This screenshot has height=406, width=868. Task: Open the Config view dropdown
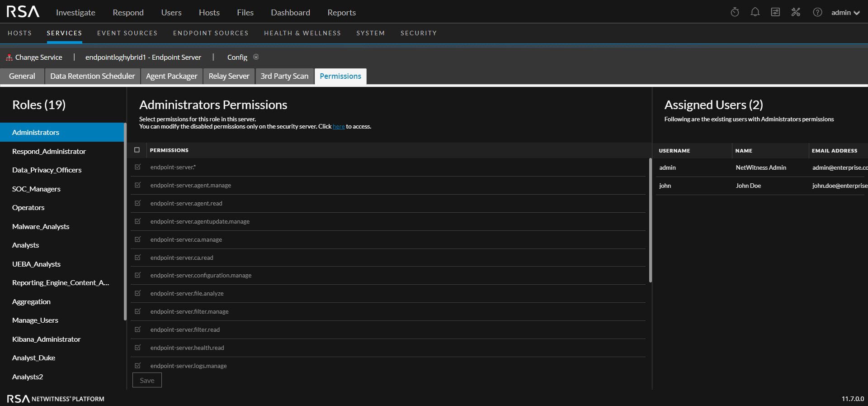tap(256, 57)
